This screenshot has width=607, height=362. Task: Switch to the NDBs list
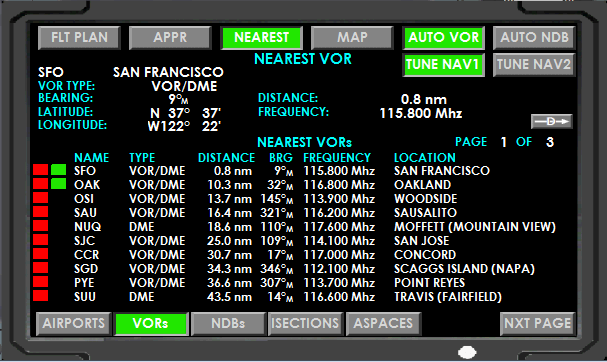pos(228,324)
